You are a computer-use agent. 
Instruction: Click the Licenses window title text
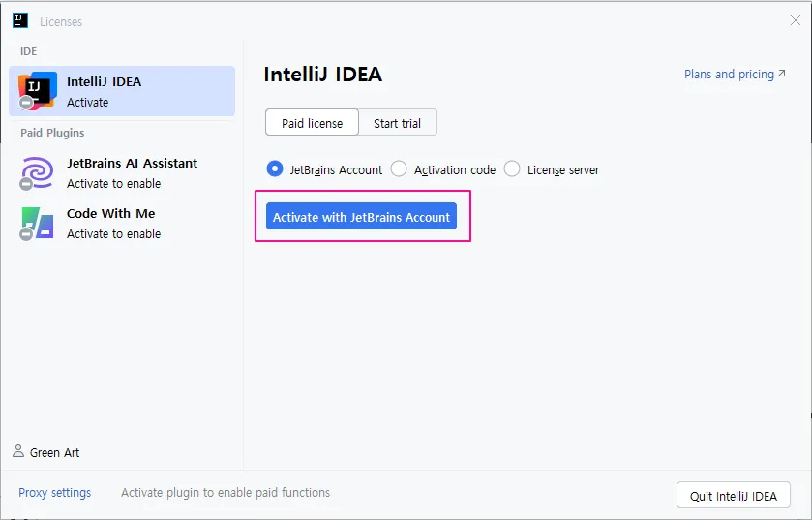(61, 21)
